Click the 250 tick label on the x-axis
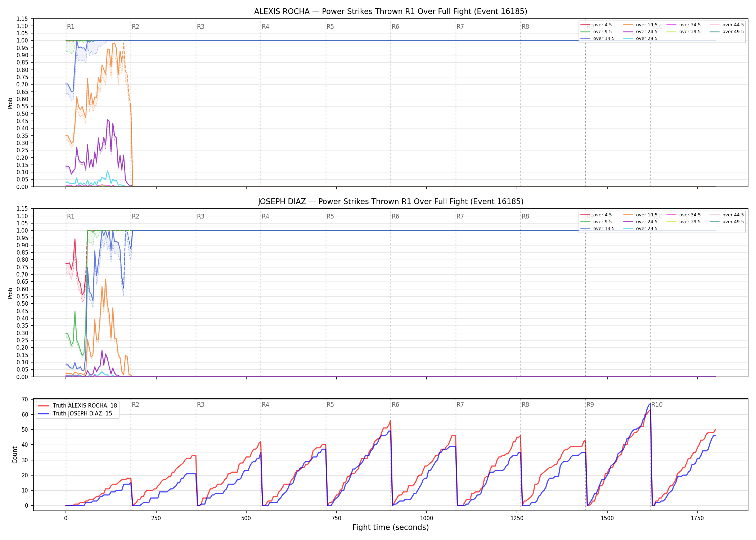The image size is (756, 540). click(156, 518)
